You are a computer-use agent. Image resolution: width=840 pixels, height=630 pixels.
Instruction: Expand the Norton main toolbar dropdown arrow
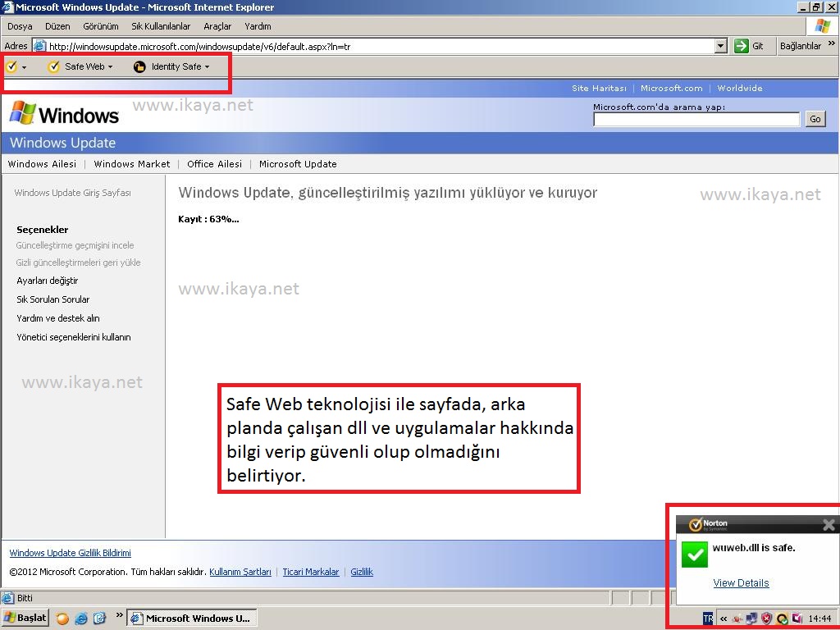(x=24, y=67)
